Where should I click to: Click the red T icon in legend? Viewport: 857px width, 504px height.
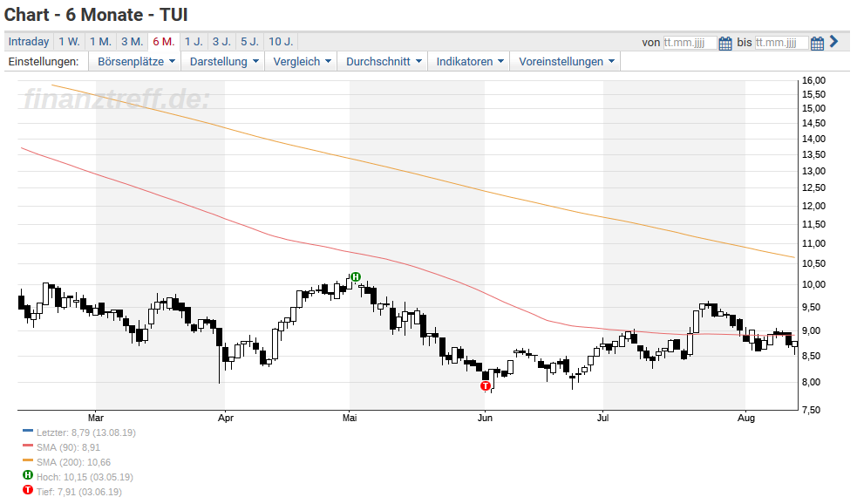point(28,490)
